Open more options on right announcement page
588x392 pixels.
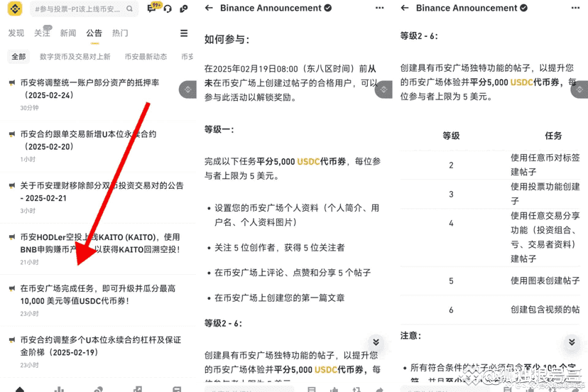[x=576, y=8]
